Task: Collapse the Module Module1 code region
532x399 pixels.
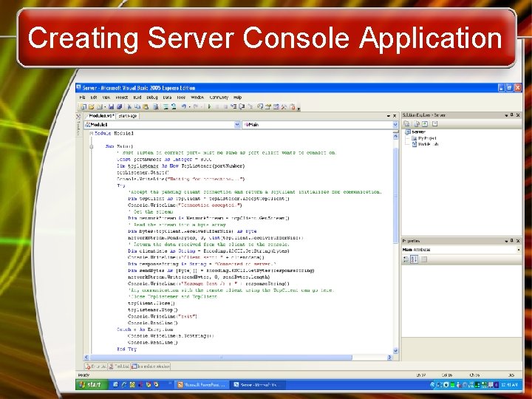Action: coord(92,134)
